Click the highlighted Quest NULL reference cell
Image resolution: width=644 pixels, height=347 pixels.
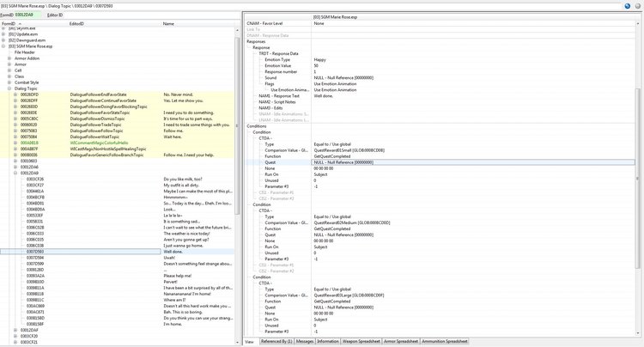coord(473,162)
